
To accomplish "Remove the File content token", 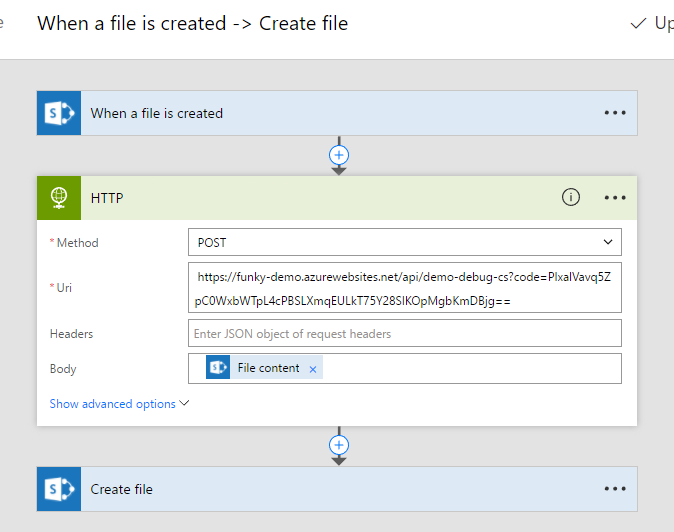I will pyautogui.click(x=313, y=369).
